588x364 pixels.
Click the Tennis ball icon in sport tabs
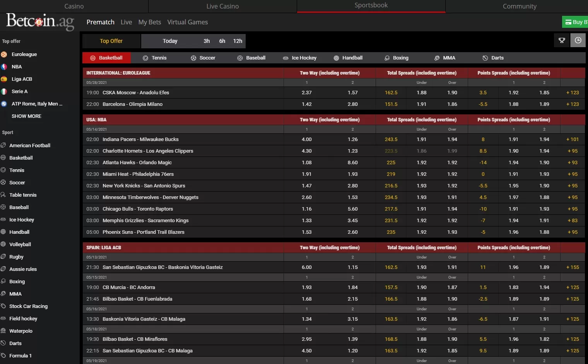[x=145, y=58]
